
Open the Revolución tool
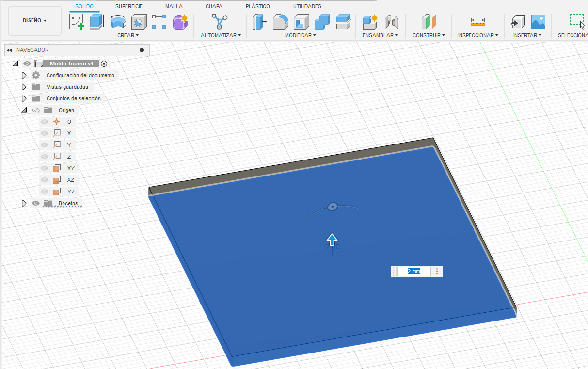click(118, 20)
